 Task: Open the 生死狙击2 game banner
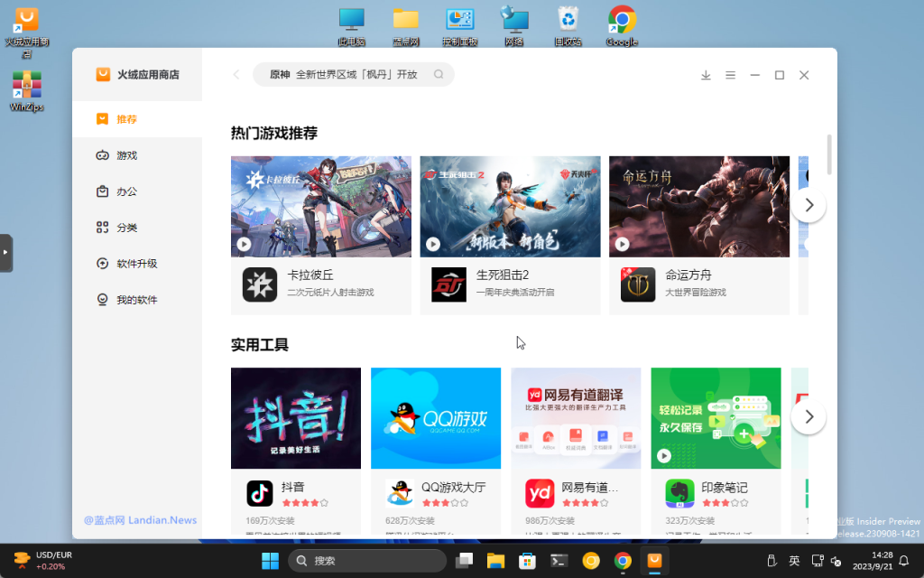[511, 207]
